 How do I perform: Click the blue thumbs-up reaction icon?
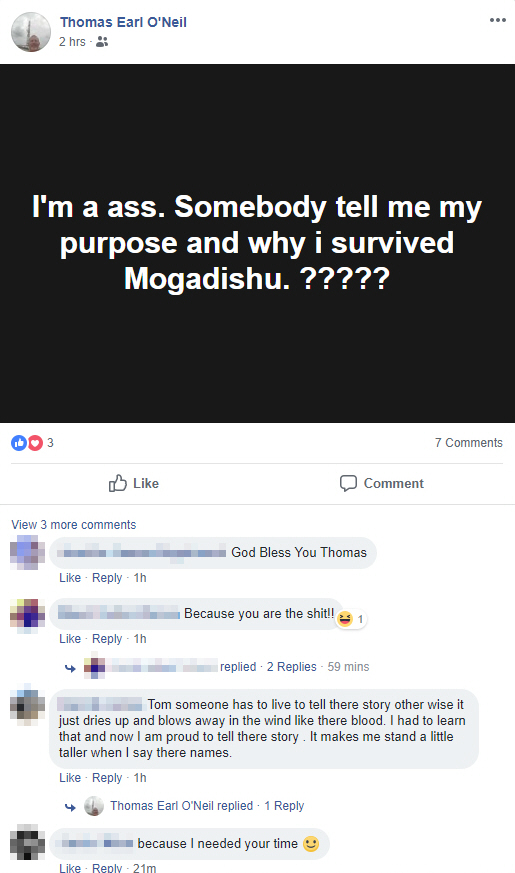(x=19, y=443)
